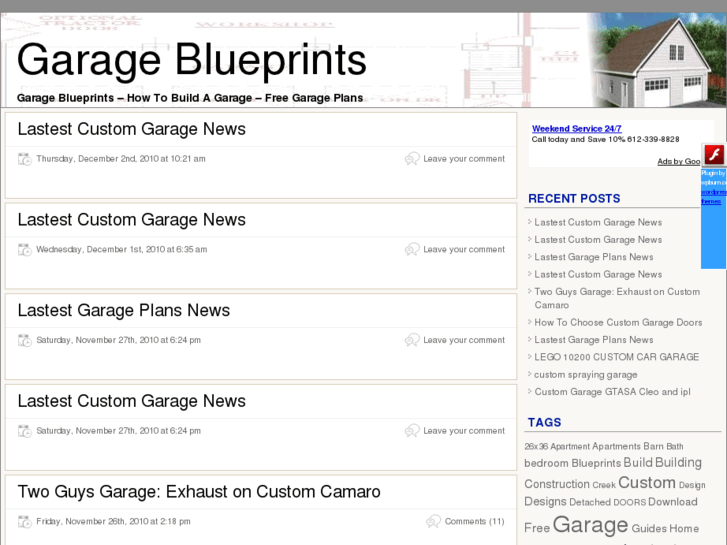Select the Custom tag
This screenshot has height=545, width=727.
[x=646, y=482]
